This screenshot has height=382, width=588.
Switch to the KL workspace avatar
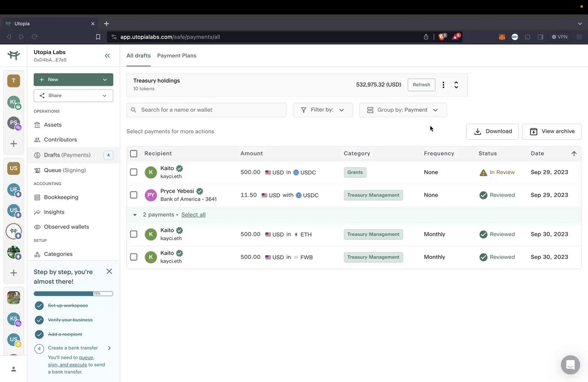14,102
